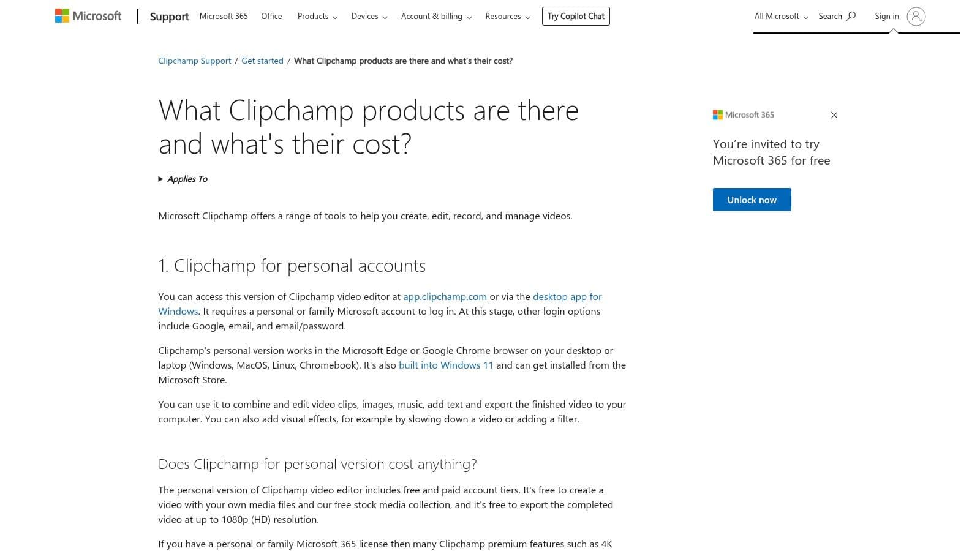Click the Get started breadcrumb link
Image resolution: width=980 pixels, height=551 pixels.
pyautogui.click(x=262, y=61)
